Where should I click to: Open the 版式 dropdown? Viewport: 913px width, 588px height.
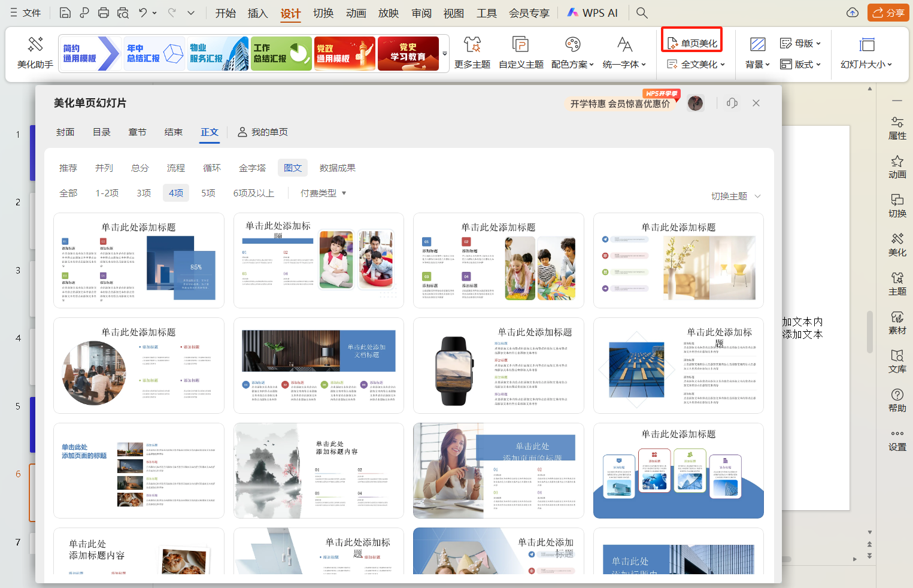coord(800,64)
